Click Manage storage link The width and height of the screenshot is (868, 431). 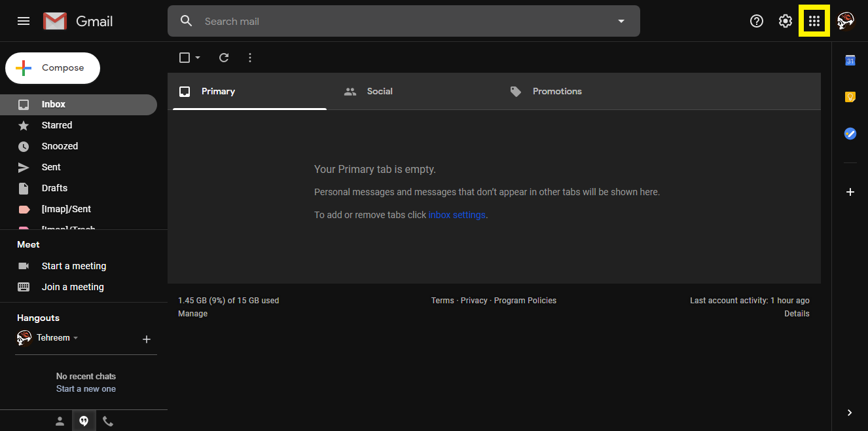(192, 314)
